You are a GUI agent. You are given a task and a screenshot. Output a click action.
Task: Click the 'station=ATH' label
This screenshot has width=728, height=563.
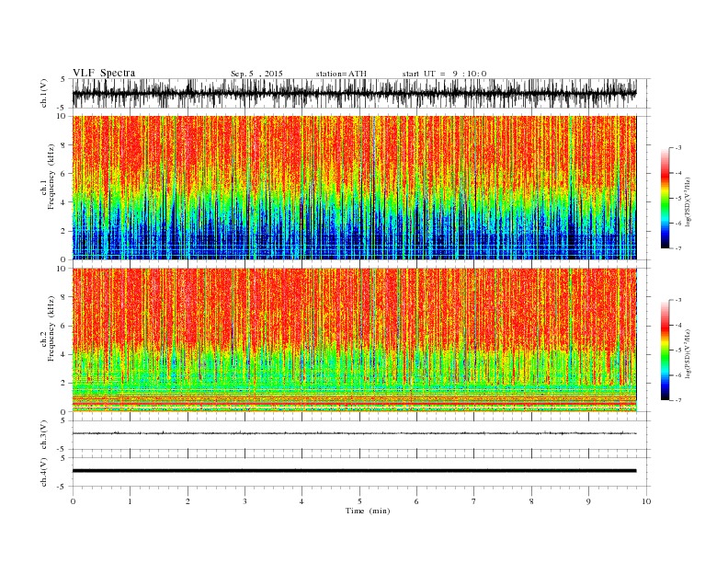click(341, 74)
